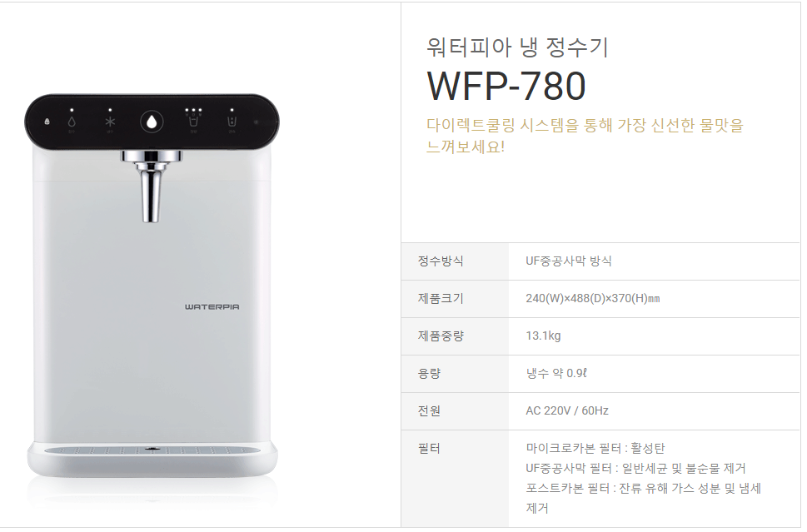Click the 워터피아 냉 정수기 heading
Screen dimensions: 807x532
pos(518,47)
